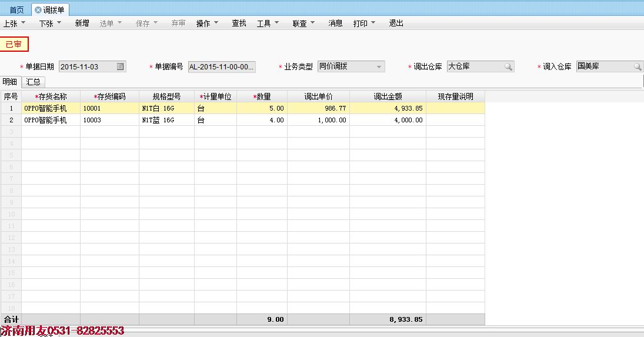
Task: Open the 操作 dropdown menu
Action: coord(207,24)
